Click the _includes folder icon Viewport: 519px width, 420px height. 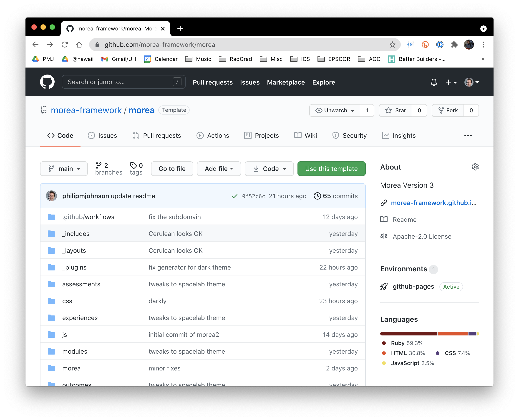[51, 233]
